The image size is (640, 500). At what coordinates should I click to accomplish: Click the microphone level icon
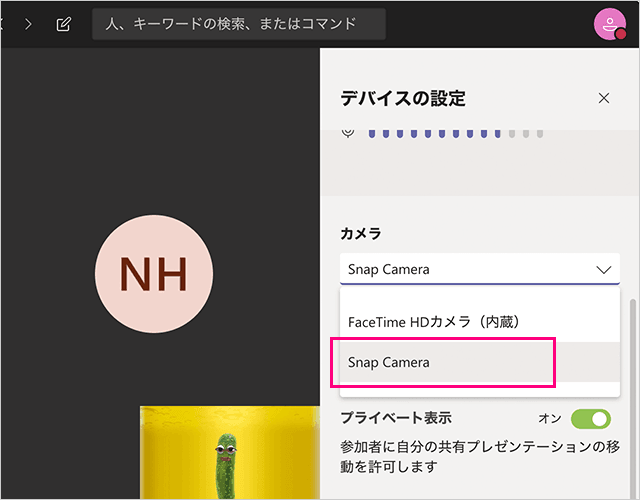pos(348,133)
